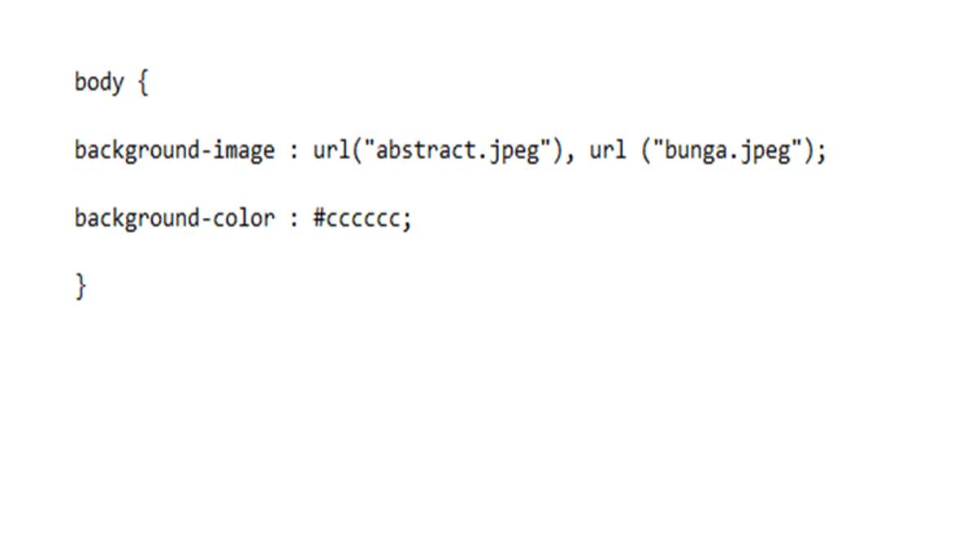The height and width of the screenshot is (551, 980).
Task: Click the opening curly brace after body
Action: (x=143, y=82)
